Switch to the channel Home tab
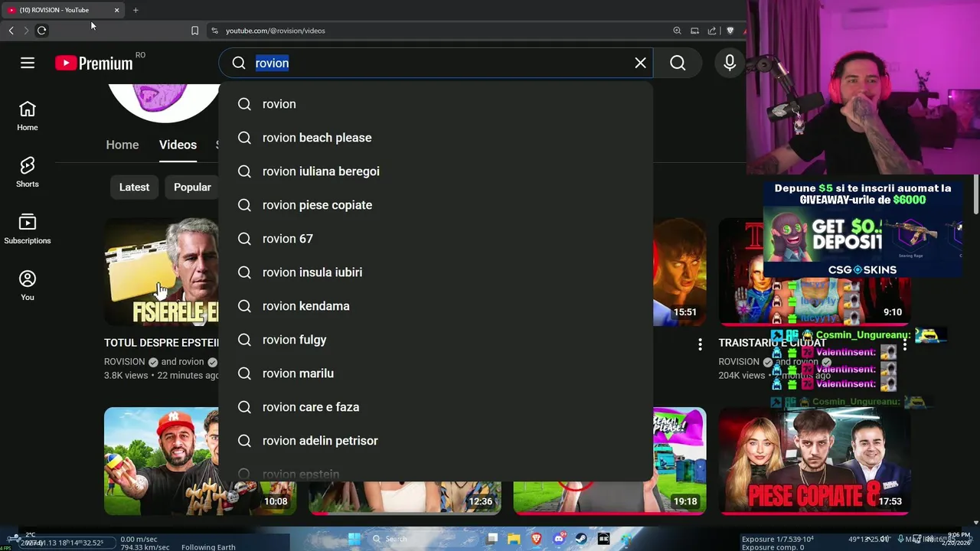Screen dimensions: 980x551 [122, 145]
